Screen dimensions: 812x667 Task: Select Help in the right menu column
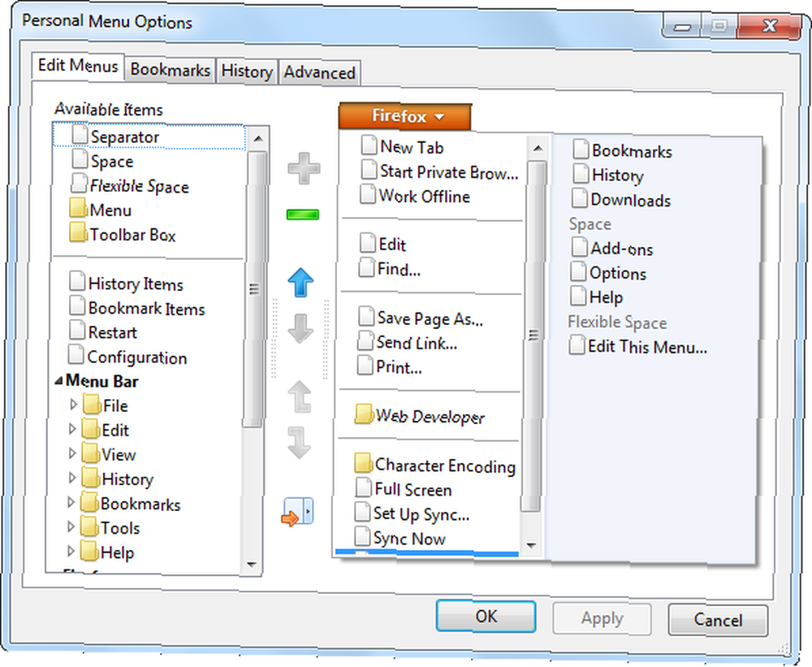click(x=597, y=296)
